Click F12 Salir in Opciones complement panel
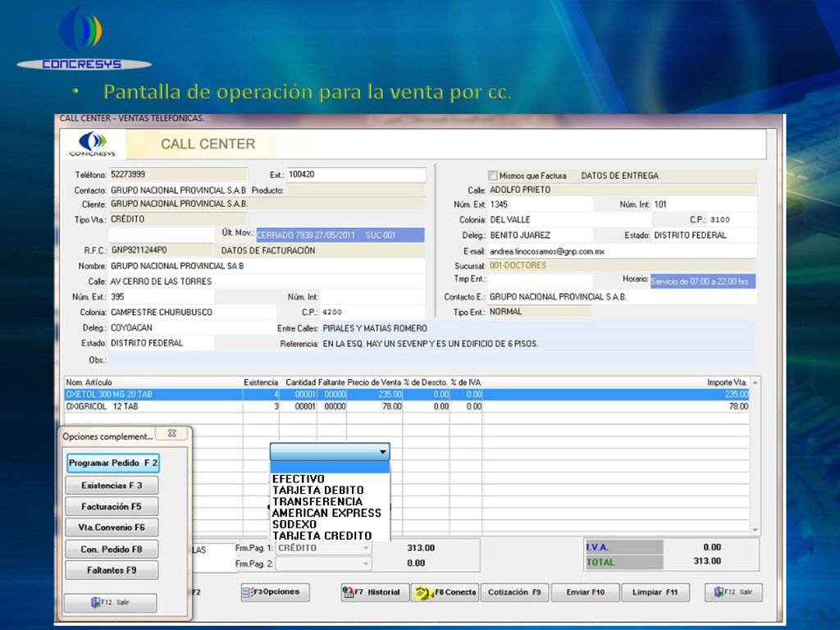Viewport: 840px width, 630px height. point(111,602)
